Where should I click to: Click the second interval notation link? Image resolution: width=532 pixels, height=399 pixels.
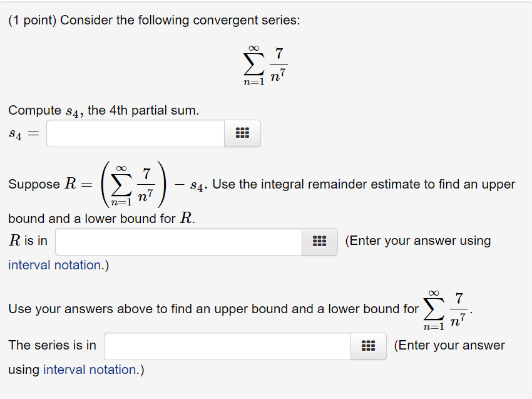pyautogui.click(x=93, y=370)
